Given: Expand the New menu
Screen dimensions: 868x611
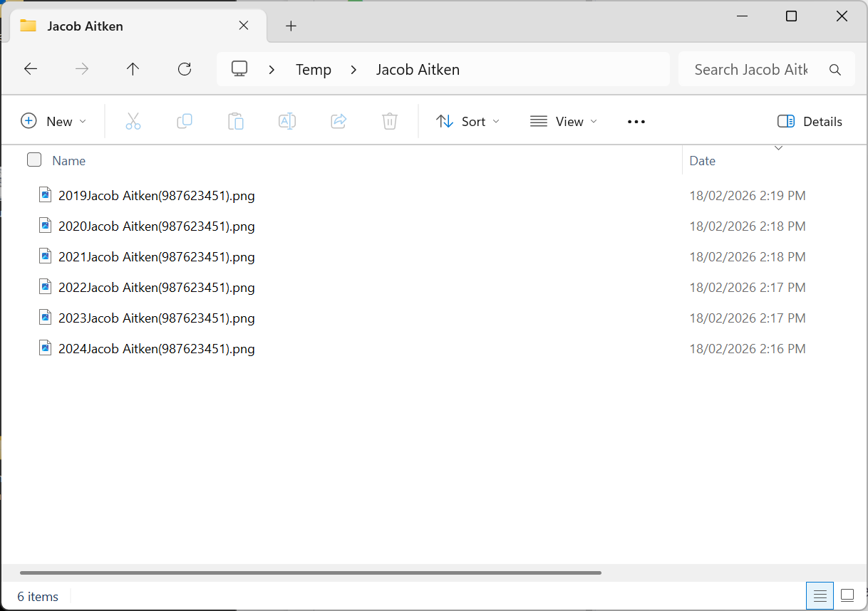Looking at the screenshot, I should coord(53,121).
